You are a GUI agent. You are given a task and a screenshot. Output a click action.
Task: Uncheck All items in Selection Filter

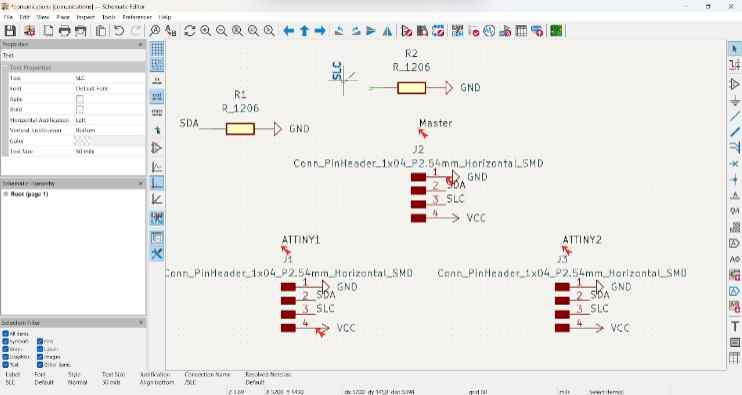click(x=6, y=334)
